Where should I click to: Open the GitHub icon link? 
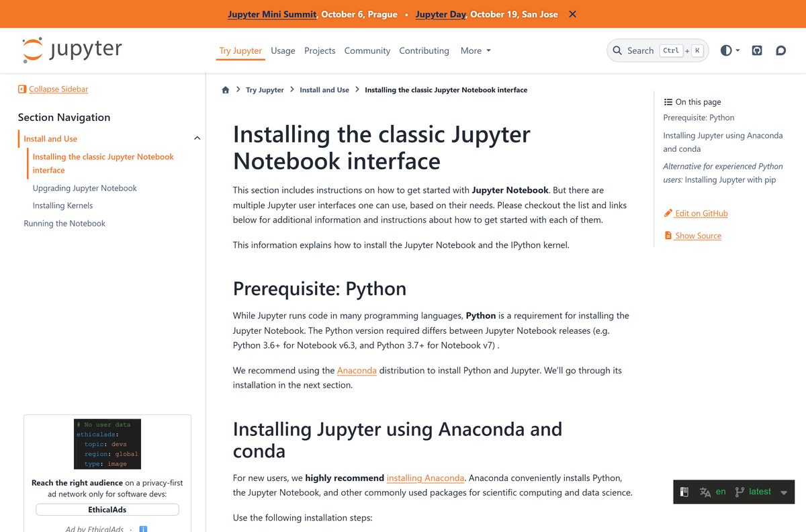(757, 50)
